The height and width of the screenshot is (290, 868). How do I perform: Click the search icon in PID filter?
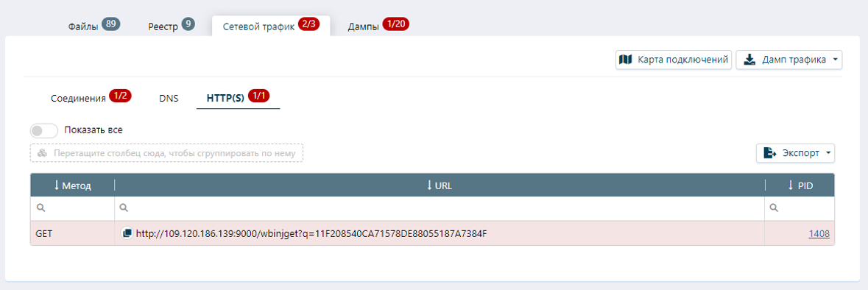click(x=774, y=208)
